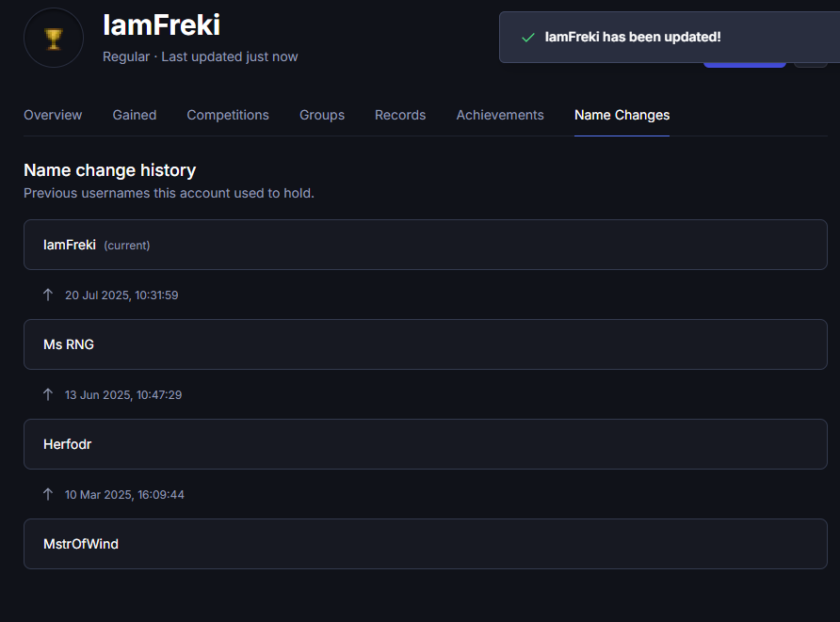Click the Regular · Last updated just now text
The image size is (840, 622).
200,56
